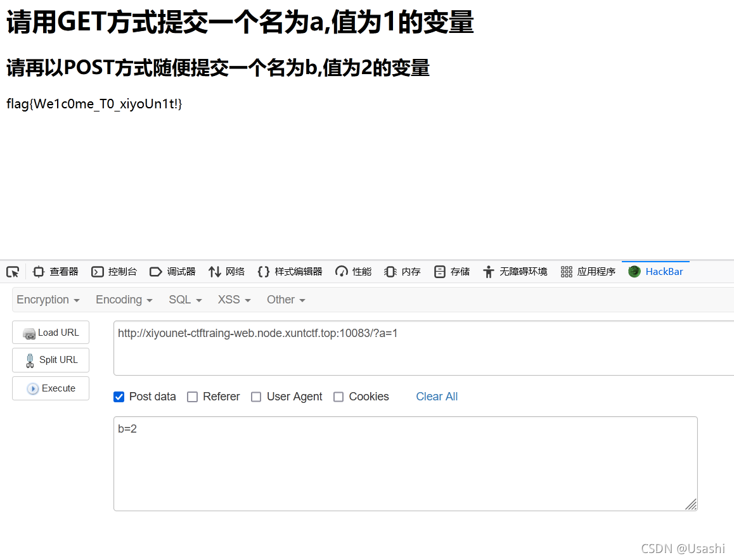Switch to the 应用程序 application tab

pyautogui.click(x=588, y=272)
